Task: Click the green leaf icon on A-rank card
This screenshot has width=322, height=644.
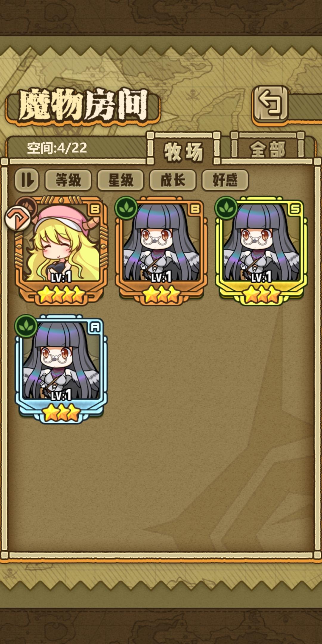Action: pyautogui.click(x=26, y=326)
